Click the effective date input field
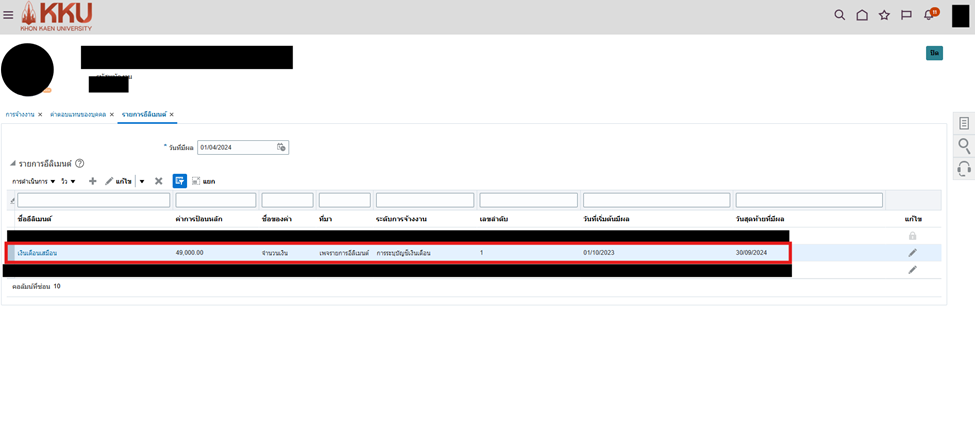This screenshot has width=975, height=442. [235, 147]
